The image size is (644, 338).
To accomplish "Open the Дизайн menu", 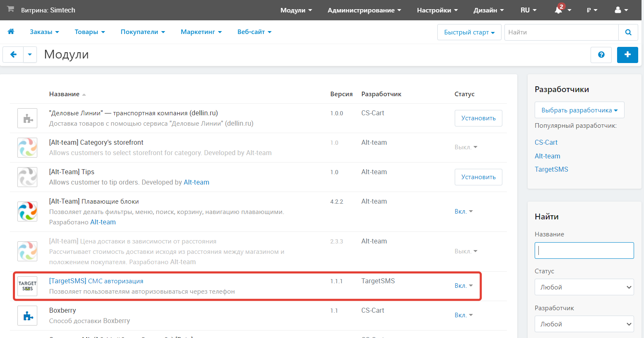I will coord(489,10).
